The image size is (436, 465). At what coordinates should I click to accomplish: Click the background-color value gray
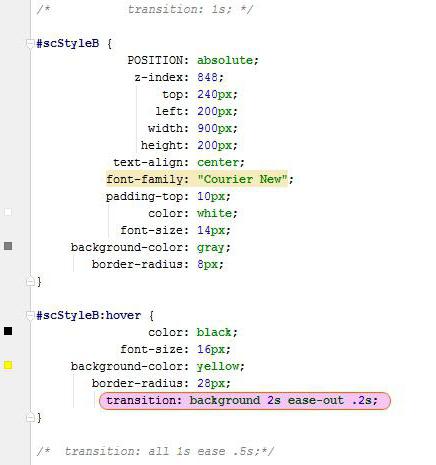pyautogui.click(x=211, y=248)
